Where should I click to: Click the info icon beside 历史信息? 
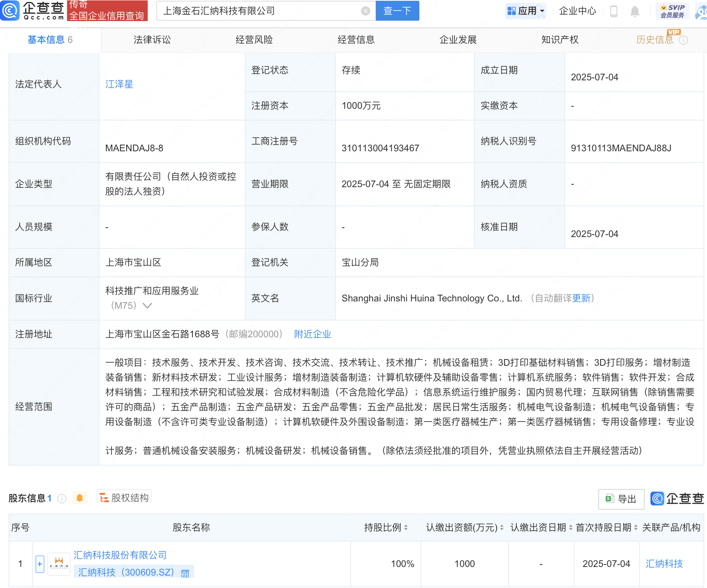click(683, 40)
